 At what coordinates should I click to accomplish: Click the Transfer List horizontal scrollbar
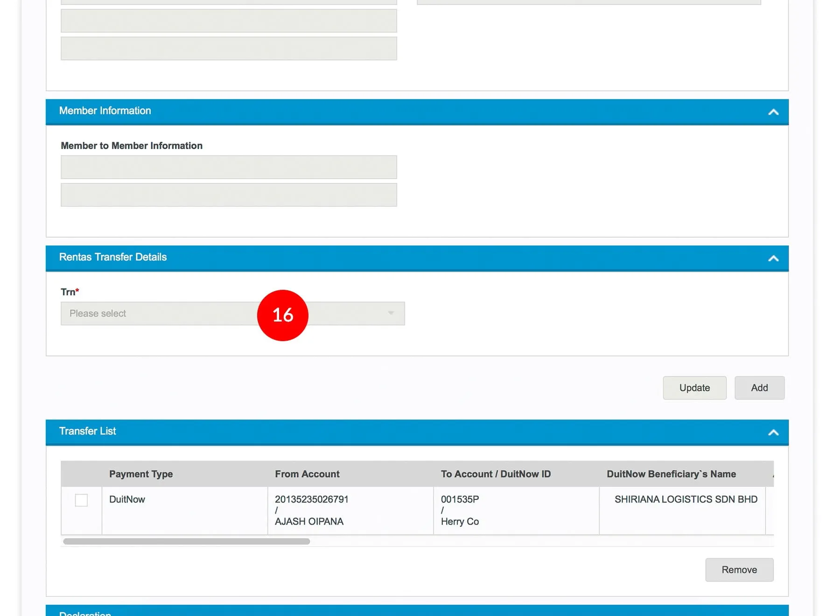point(187,541)
